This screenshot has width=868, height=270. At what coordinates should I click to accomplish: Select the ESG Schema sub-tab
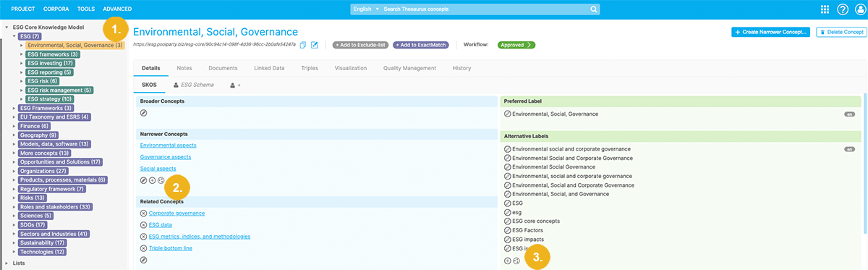pyautogui.click(x=193, y=85)
